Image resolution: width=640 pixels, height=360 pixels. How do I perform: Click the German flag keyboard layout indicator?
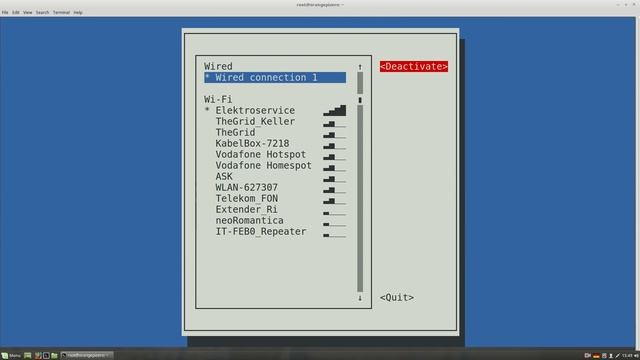596,356
